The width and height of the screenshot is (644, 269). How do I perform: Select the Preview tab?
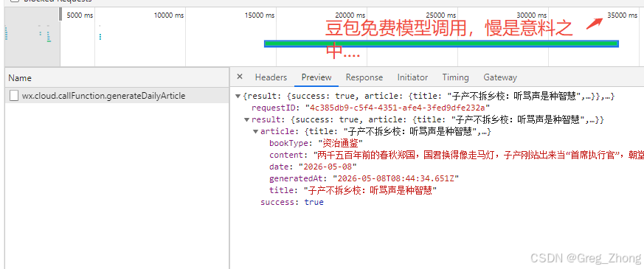tap(316, 77)
